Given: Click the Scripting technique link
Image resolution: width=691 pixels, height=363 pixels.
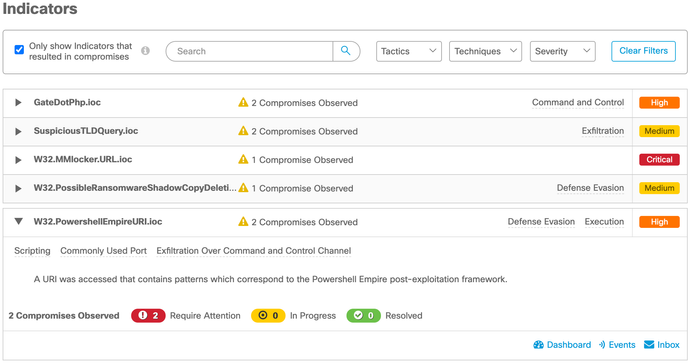Looking at the screenshot, I should [x=32, y=251].
